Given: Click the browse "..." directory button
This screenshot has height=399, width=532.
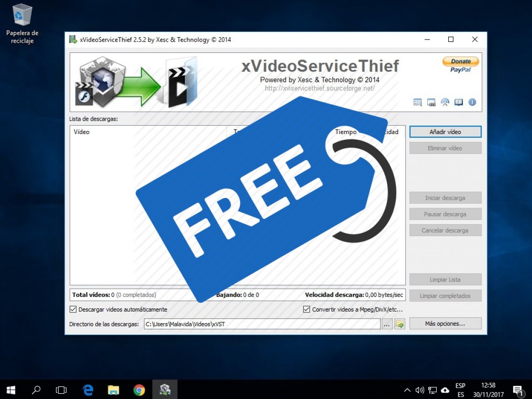Looking at the screenshot, I should tap(387, 324).
